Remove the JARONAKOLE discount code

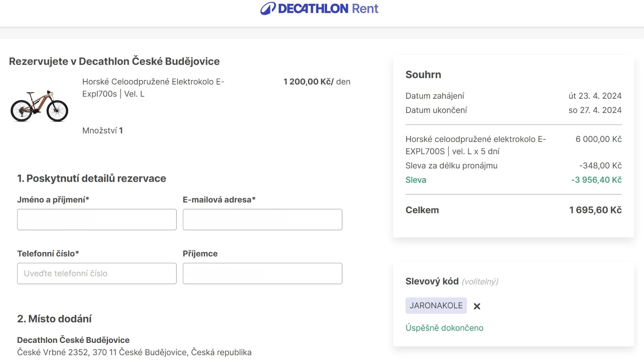coord(477,306)
